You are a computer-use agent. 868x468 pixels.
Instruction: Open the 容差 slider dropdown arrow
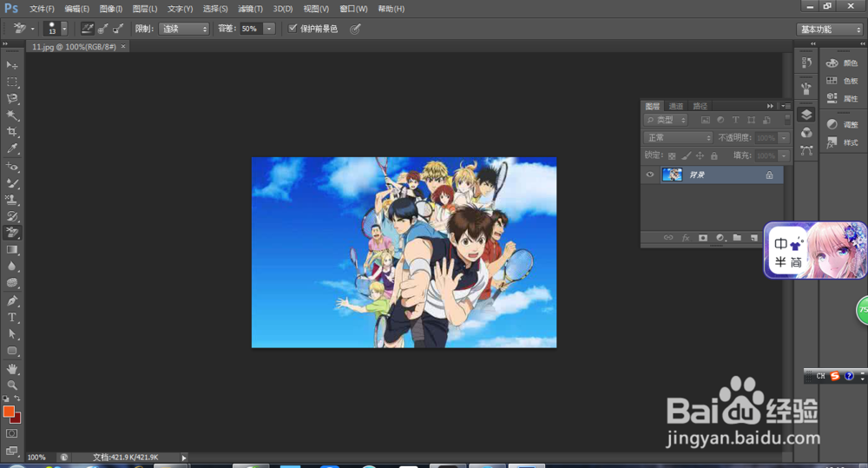tap(269, 29)
